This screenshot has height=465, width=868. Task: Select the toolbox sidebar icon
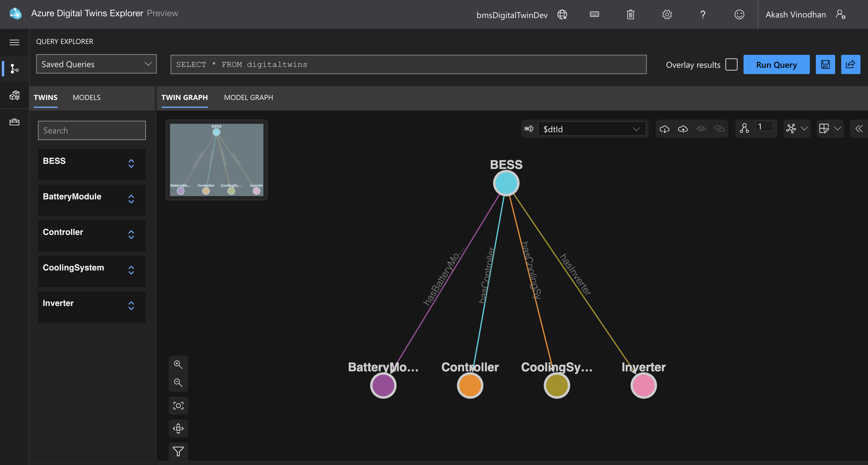click(14, 122)
